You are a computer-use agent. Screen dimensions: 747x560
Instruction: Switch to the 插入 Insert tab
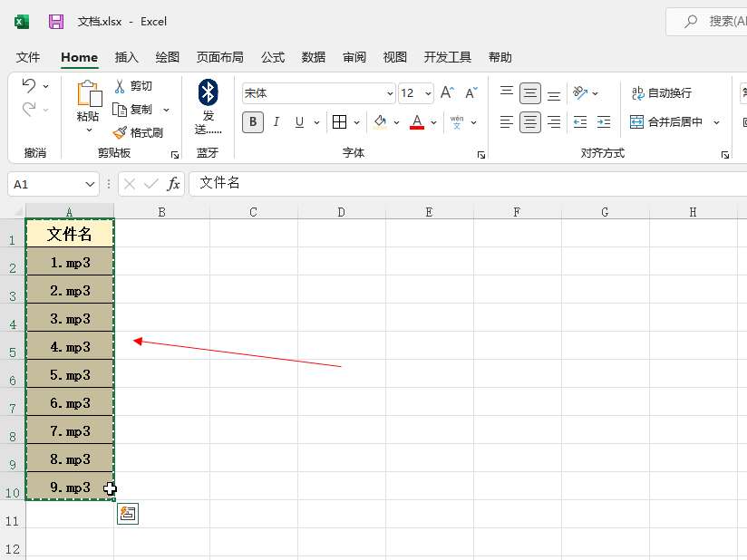point(127,57)
